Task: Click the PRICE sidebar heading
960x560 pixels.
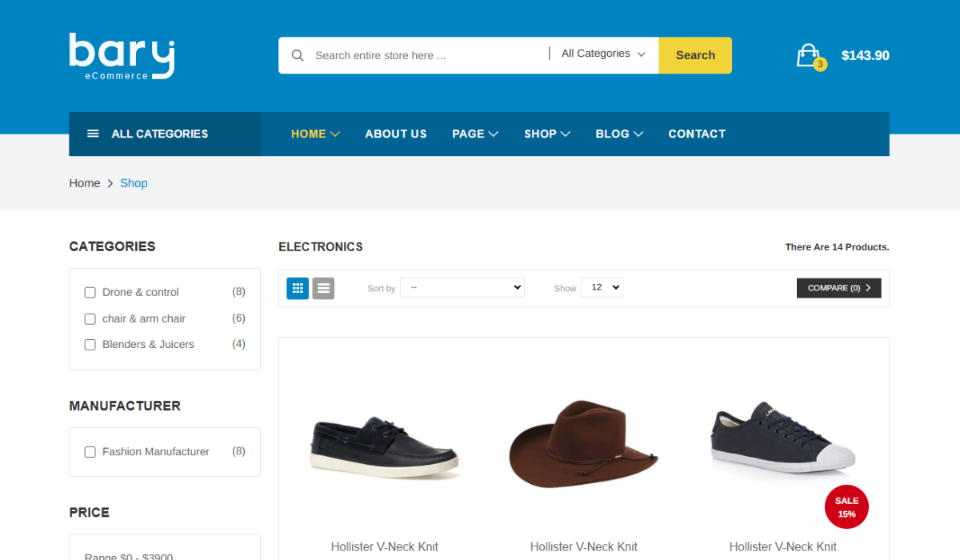Action: point(90,512)
